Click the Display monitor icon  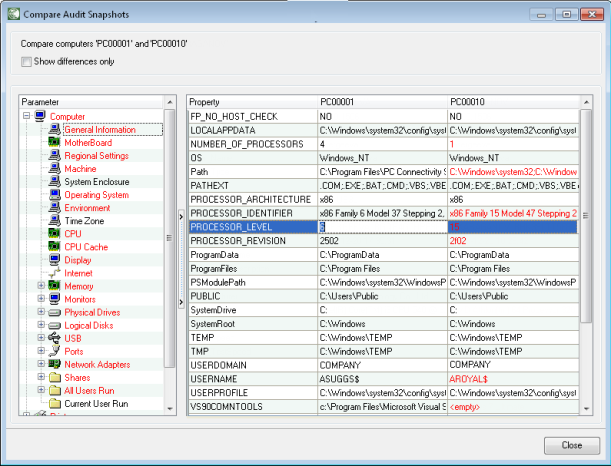[x=55, y=260]
